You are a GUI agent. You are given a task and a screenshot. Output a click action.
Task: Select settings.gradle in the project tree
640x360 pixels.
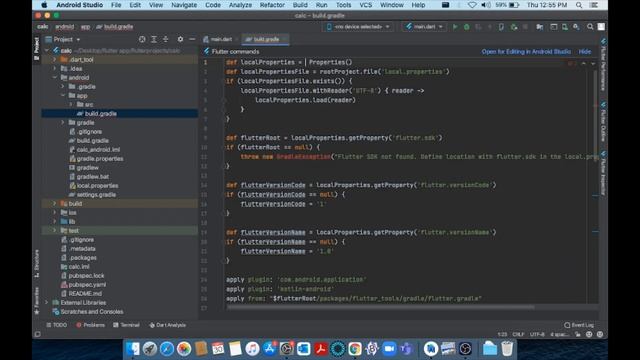pos(96,195)
